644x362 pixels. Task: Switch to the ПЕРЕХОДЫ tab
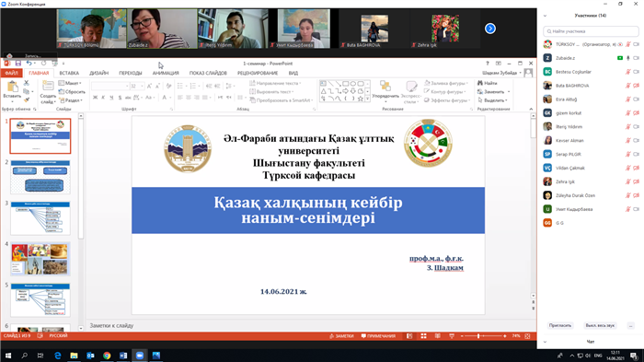[x=131, y=73]
